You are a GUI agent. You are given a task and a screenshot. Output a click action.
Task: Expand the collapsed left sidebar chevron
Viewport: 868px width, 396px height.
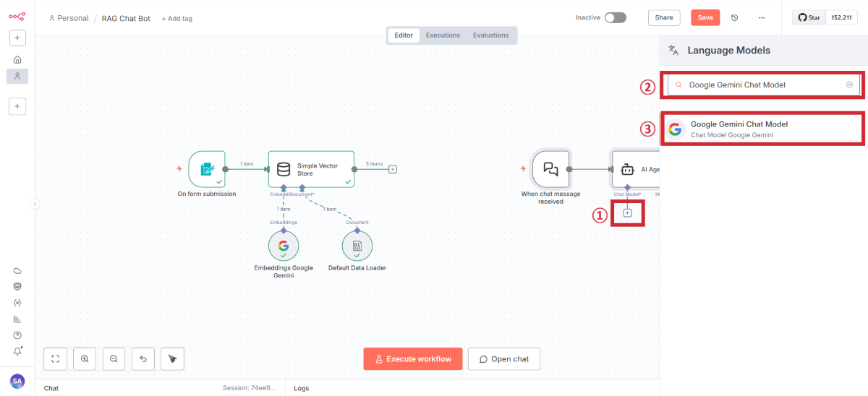click(x=34, y=205)
